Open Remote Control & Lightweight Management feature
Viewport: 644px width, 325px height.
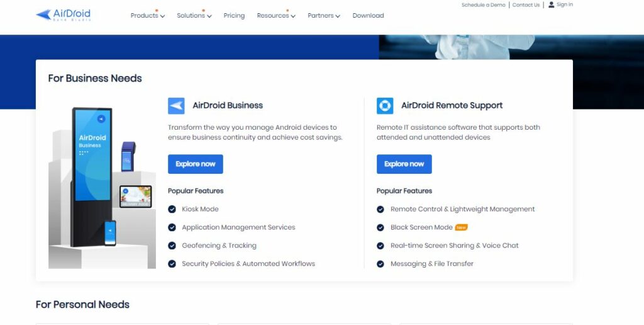click(x=462, y=209)
